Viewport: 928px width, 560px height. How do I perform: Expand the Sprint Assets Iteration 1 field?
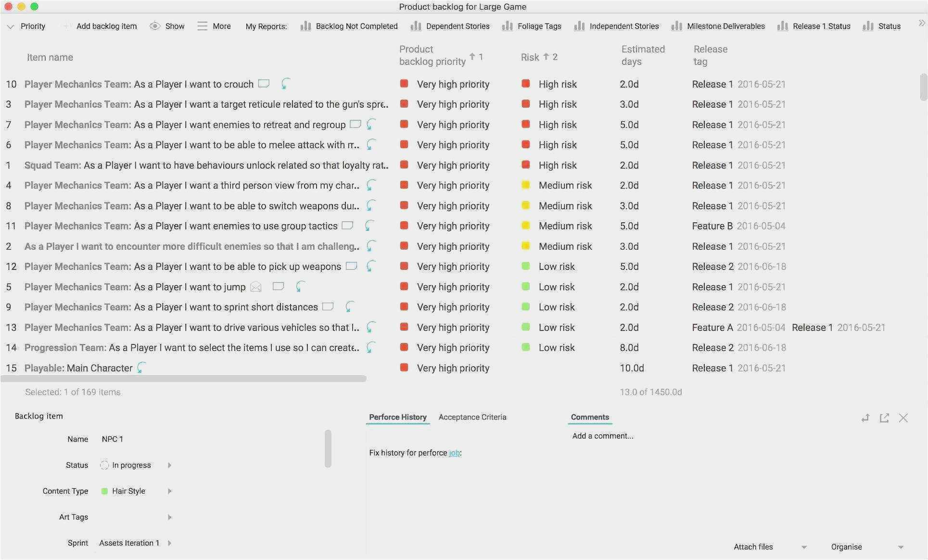pyautogui.click(x=170, y=543)
